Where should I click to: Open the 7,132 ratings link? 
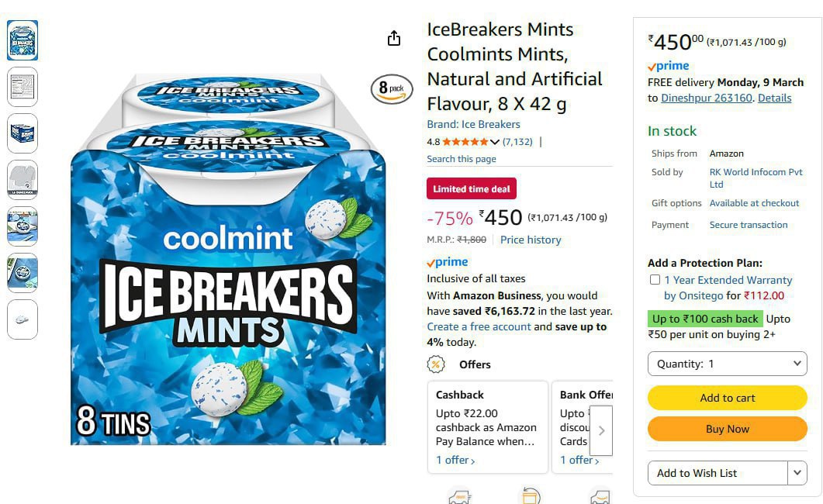click(x=517, y=142)
